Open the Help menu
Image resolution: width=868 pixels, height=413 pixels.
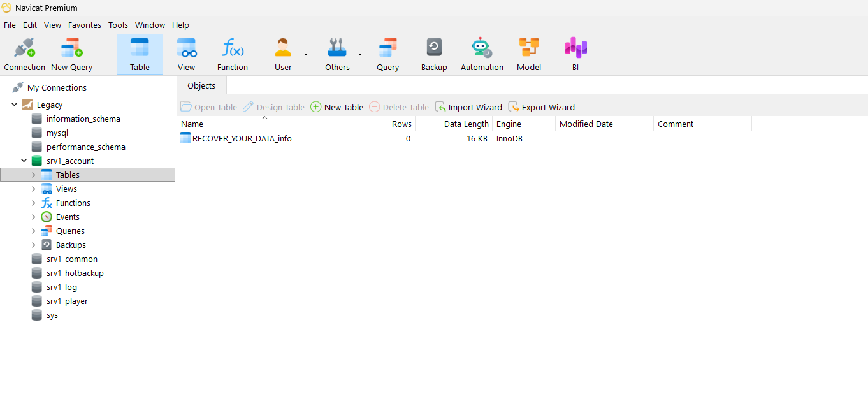[180, 25]
